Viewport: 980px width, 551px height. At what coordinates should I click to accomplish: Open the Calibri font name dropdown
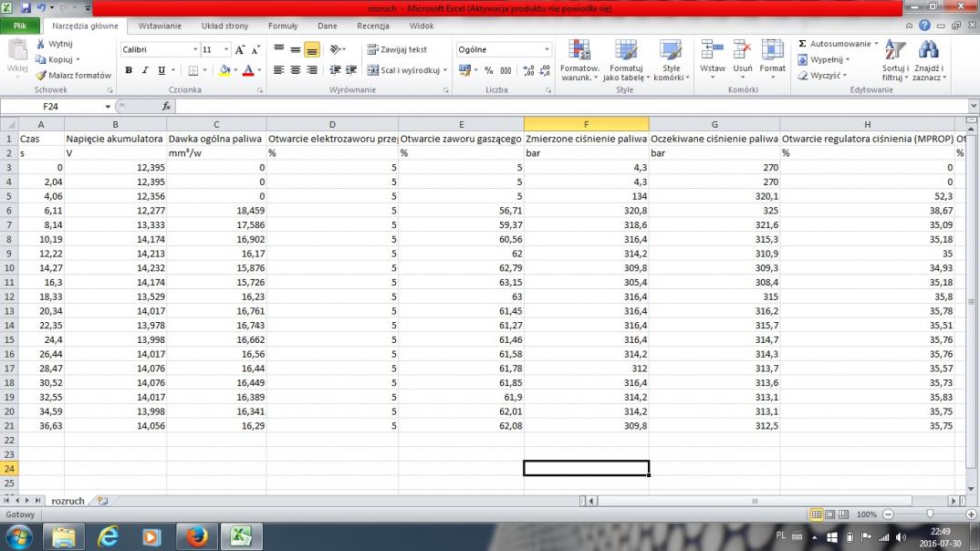(x=195, y=49)
